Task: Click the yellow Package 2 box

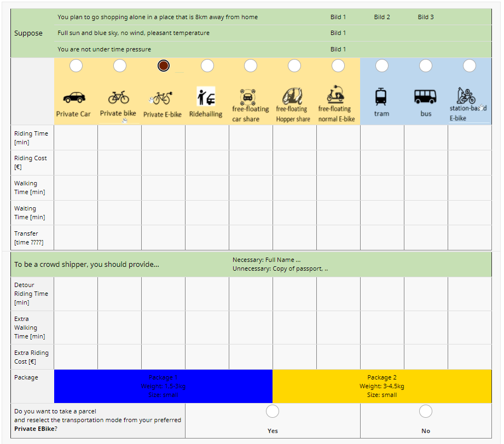Action: click(382, 386)
